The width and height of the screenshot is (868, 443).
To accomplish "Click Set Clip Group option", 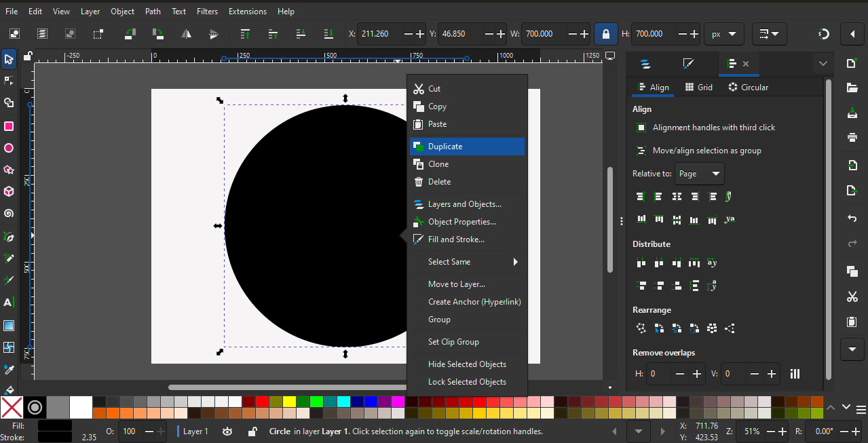I will pos(453,342).
